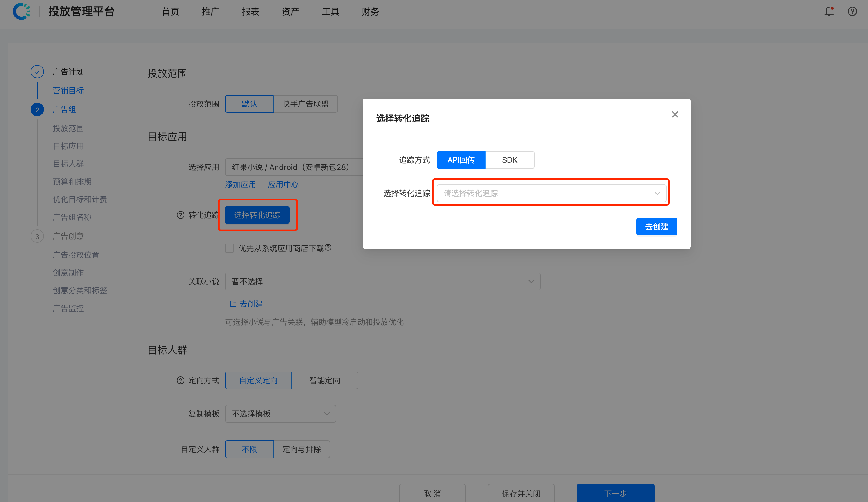This screenshot has width=868, height=502.
Task: Open 工具 in top navigation
Action: pyautogui.click(x=331, y=11)
